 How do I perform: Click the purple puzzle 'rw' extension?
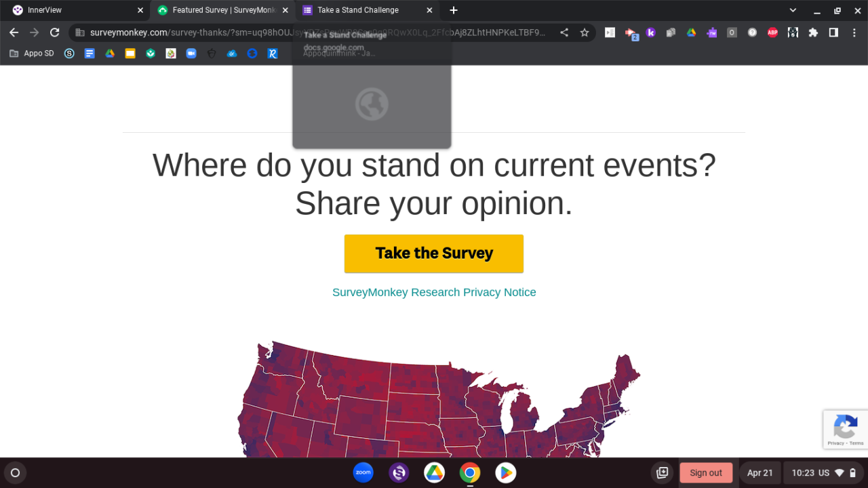pos(711,33)
